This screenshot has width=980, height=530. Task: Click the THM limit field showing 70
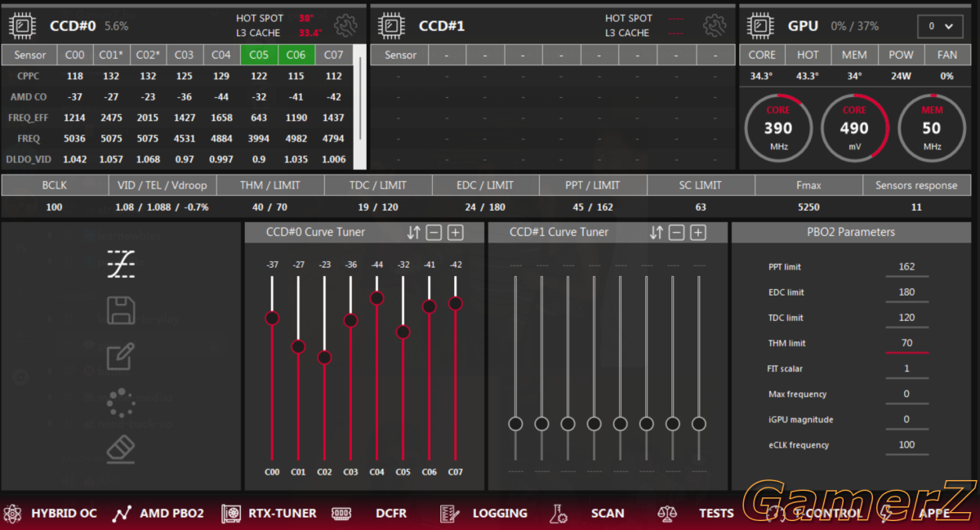[906, 343]
